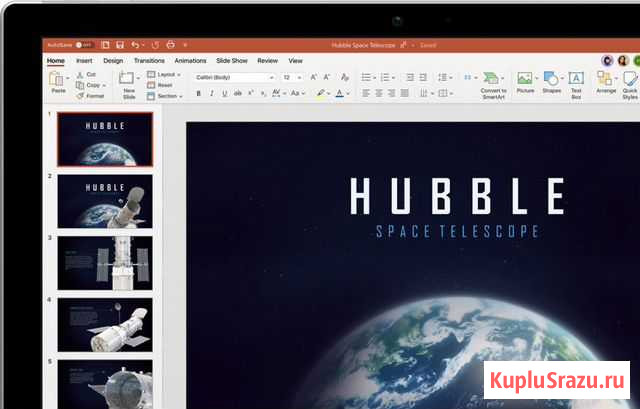Image resolution: width=640 pixels, height=409 pixels.
Task: Click the Format painter button
Action: (90, 96)
